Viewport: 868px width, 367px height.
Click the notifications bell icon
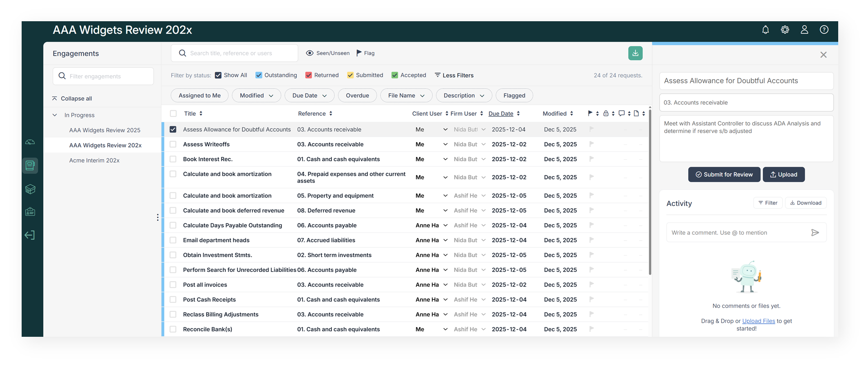point(765,30)
